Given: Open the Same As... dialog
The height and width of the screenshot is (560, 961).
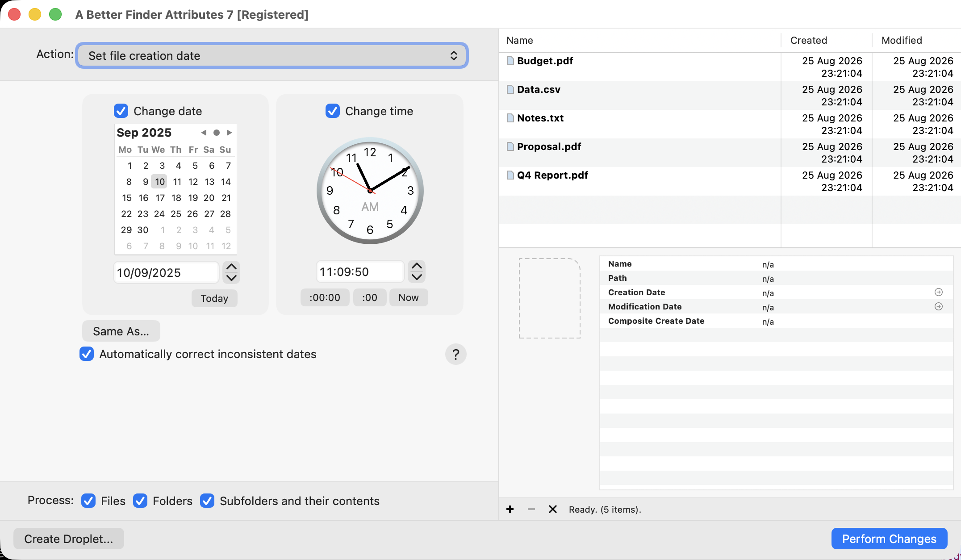Looking at the screenshot, I should coord(121,331).
